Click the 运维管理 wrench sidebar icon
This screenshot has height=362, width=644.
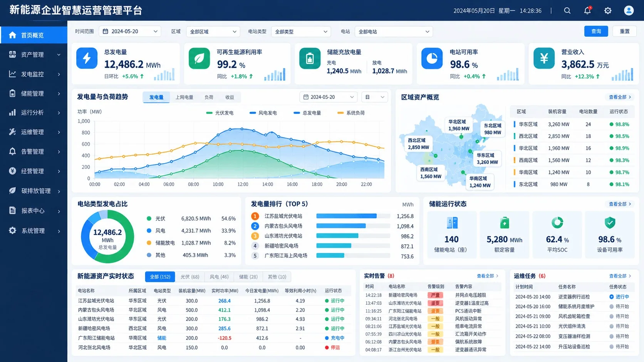12,132
